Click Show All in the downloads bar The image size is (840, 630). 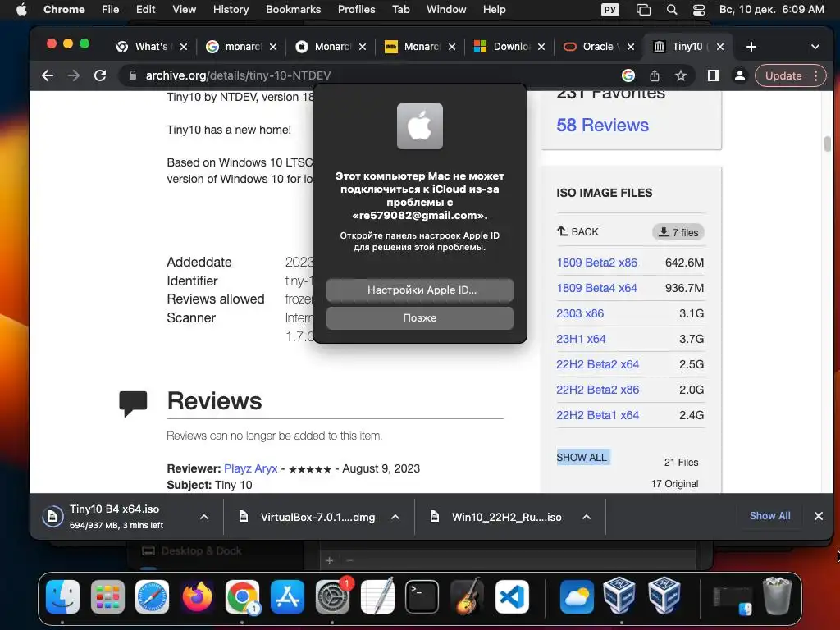tap(769, 516)
